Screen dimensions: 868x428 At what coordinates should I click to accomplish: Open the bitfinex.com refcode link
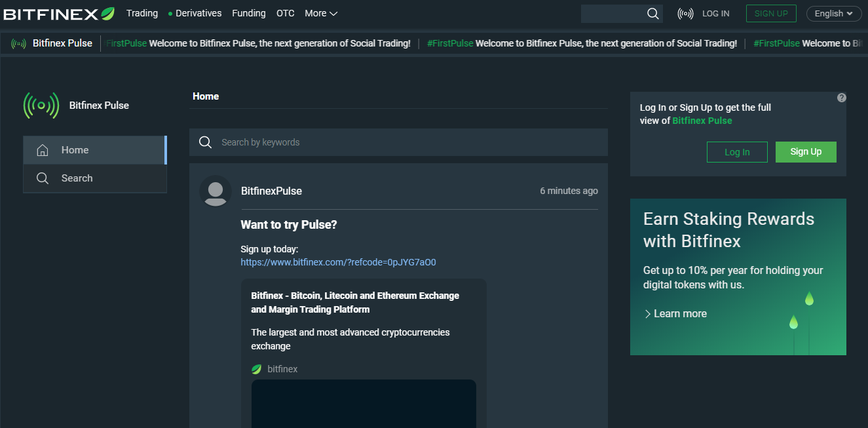point(338,262)
